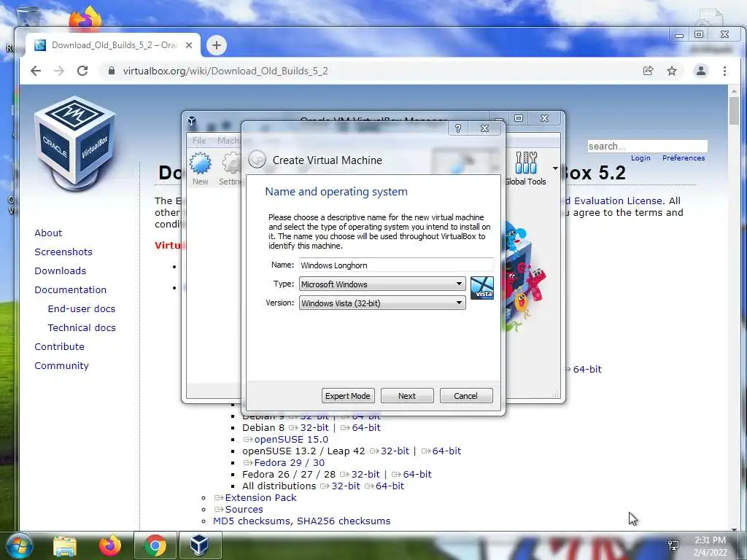Go to Screenshots page

click(63, 252)
